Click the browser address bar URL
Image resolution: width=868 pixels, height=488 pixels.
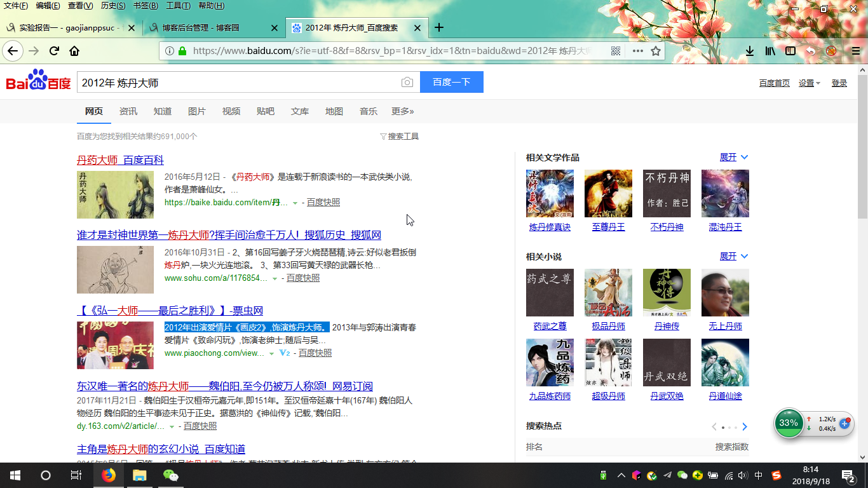click(392, 51)
